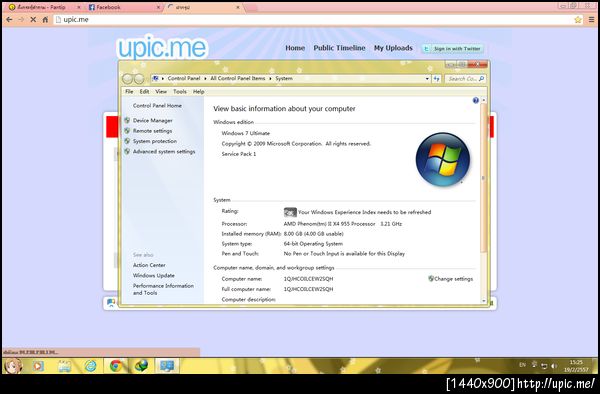The image size is (600, 394).
Task: Click the 64-bit Operating System text
Action: point(313,244)
